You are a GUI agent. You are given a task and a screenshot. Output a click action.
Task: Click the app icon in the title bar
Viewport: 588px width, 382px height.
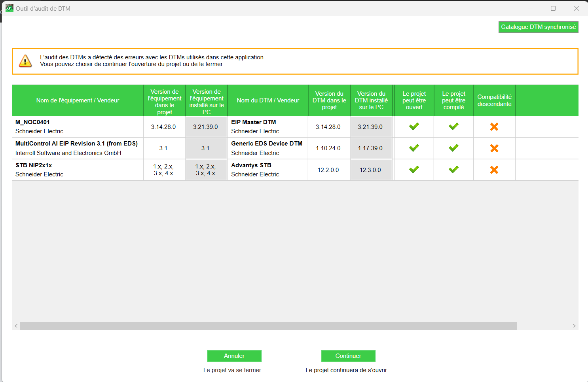(9, 8)
